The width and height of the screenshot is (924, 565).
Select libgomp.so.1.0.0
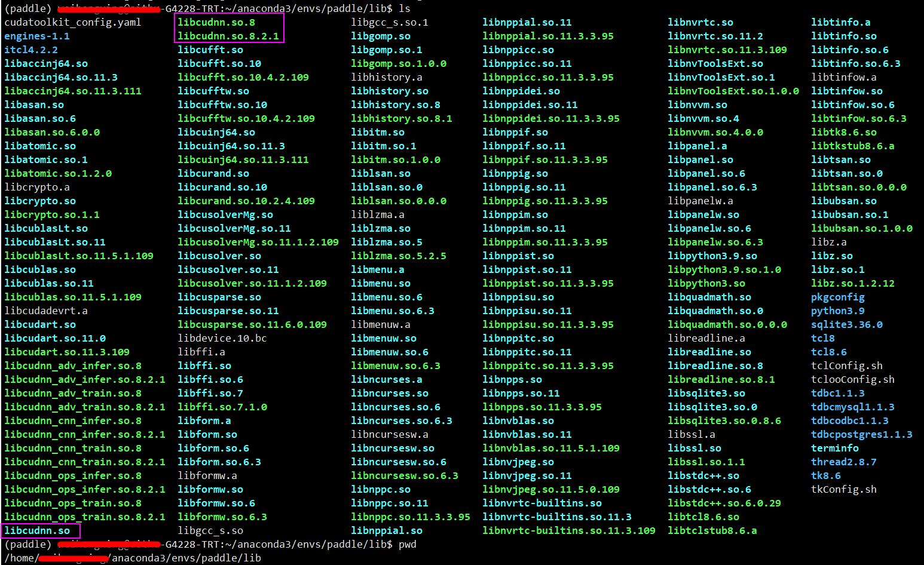(399, 63)
